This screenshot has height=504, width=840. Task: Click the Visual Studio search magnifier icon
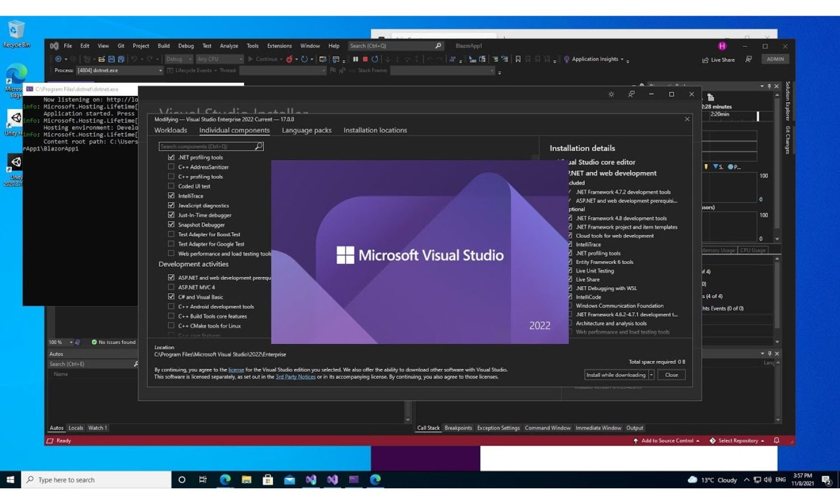click(438, 46)
